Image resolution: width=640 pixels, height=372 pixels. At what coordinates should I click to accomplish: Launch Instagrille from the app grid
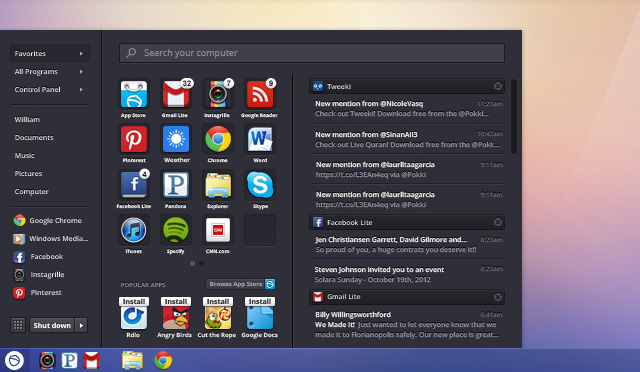pos(218,94)
